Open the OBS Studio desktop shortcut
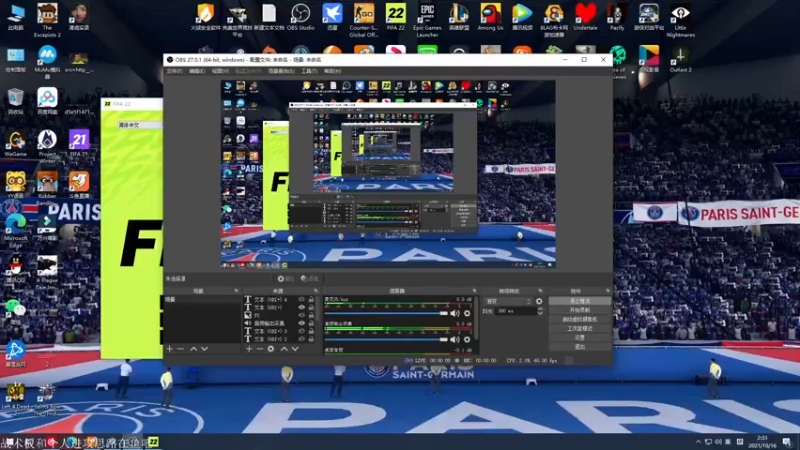The image size is (800, 450). (x=301, y=17)
